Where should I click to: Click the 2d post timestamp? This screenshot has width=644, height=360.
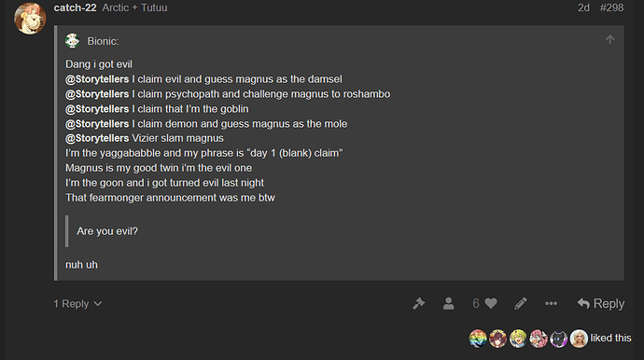[583, 7]
